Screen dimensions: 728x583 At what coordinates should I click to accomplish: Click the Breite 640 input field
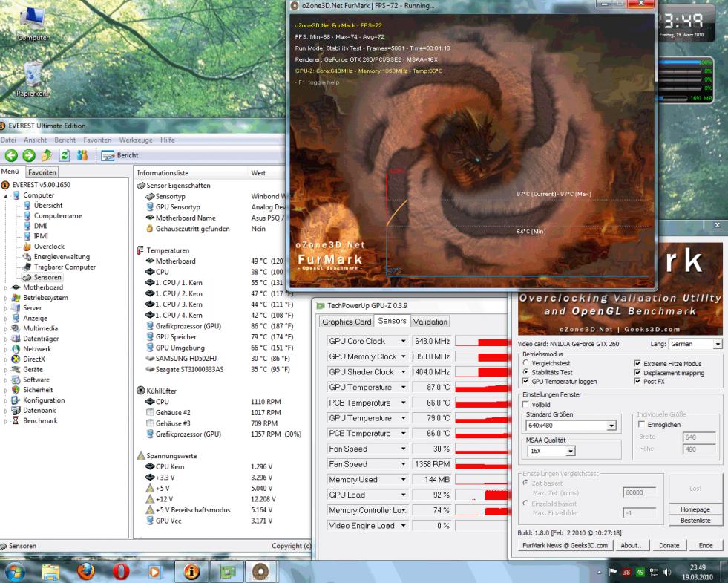point(700,437)
